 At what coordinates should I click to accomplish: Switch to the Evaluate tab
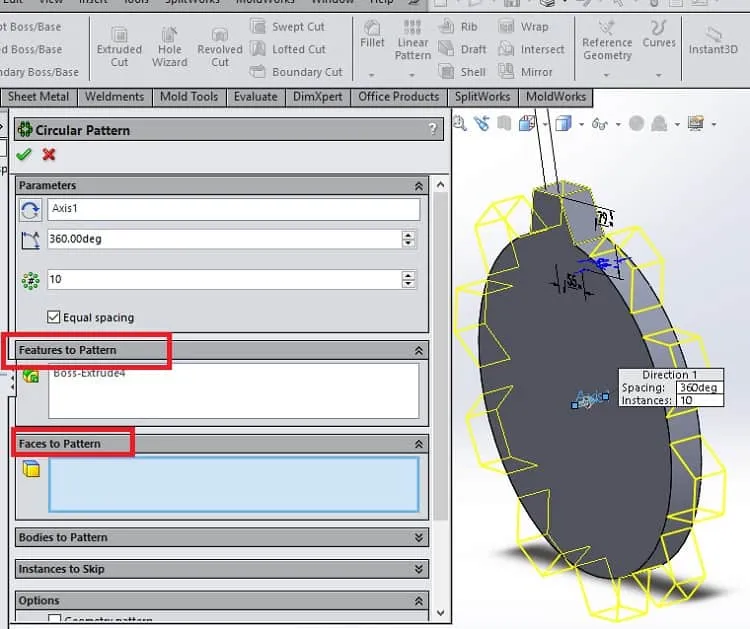pyautogui.click(x=255, y=97)
